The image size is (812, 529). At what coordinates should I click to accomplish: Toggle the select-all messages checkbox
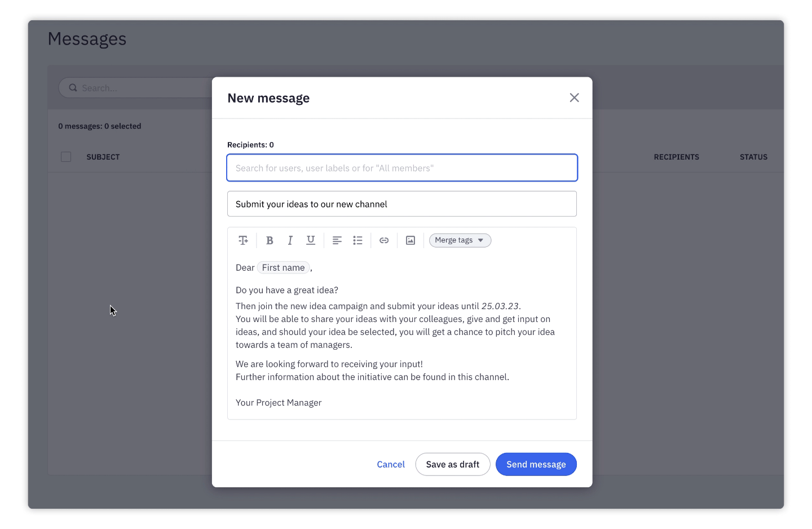point(66,156)
